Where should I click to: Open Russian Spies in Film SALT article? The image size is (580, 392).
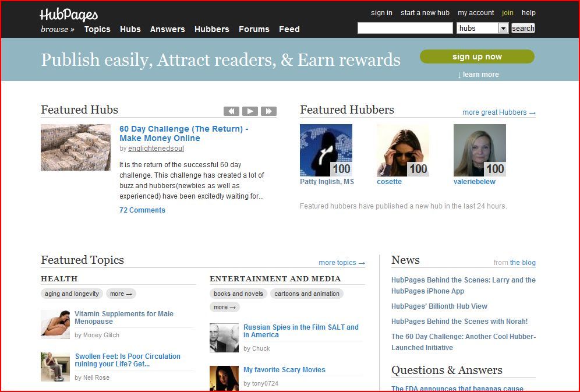(300, 331)
